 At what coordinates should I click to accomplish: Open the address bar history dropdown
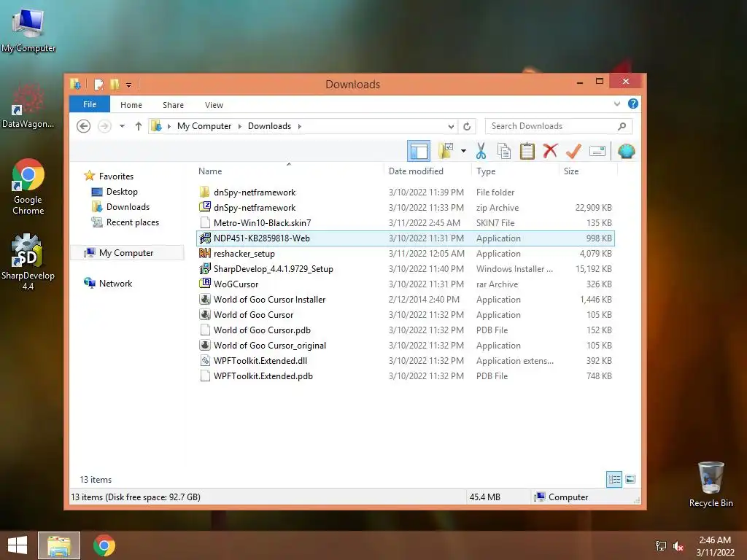(451, 126)
